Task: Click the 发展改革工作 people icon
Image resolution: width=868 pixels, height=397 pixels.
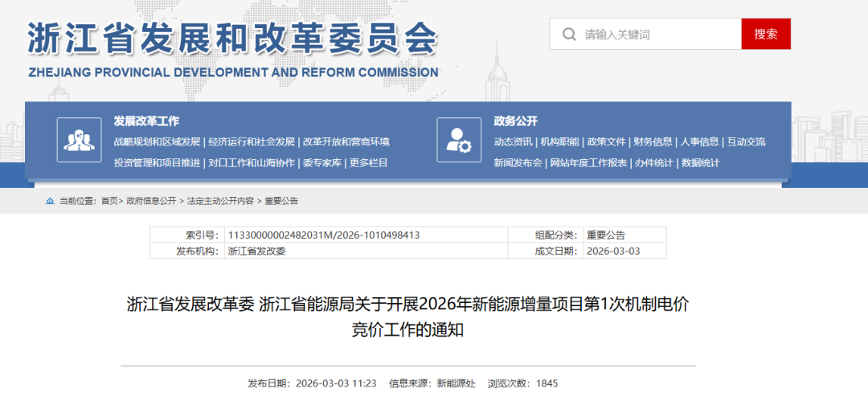Action: coord(79,140)
